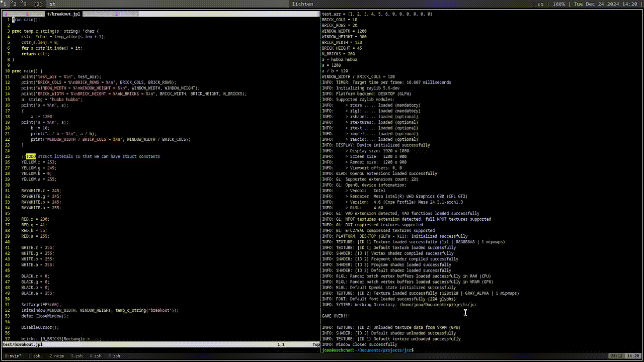The width and height of the screenshot is (644, 362).
Task: Click the 100% status indicator
Action: pyautogui.click(x=559, y=4)
